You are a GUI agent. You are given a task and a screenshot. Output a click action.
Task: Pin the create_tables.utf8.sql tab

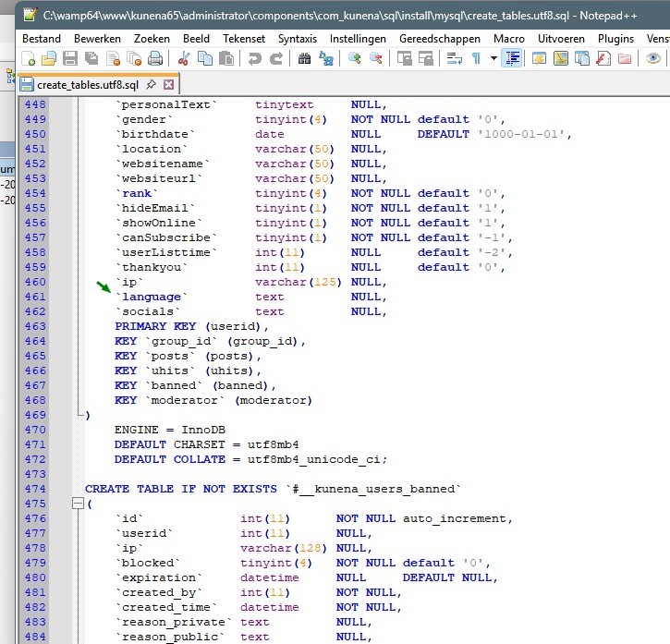[151, 85]
